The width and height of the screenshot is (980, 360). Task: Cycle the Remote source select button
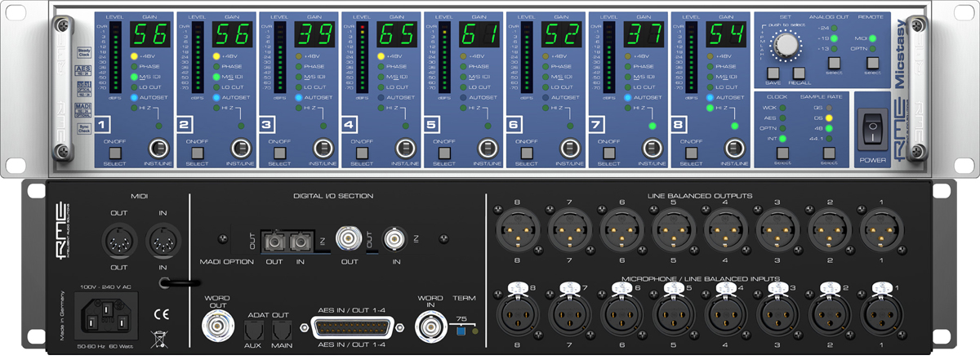tap(872, 63)
